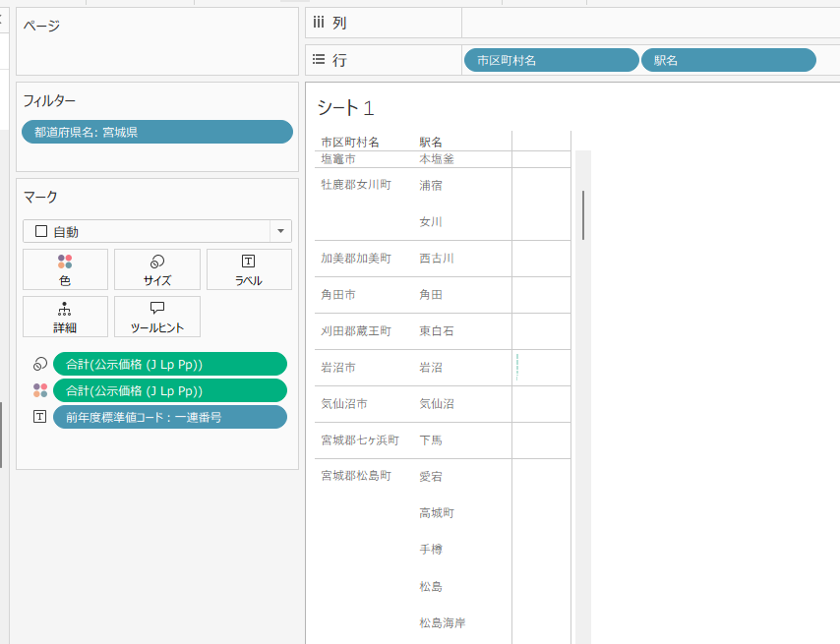
Task: Click the empty 列 columns shelf area
Action: (649, 23)
